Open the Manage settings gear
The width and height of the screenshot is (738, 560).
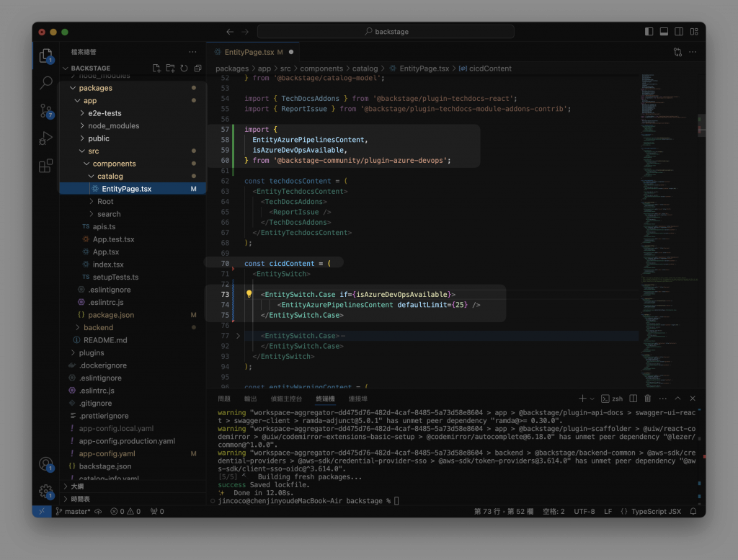coord(45,492)
